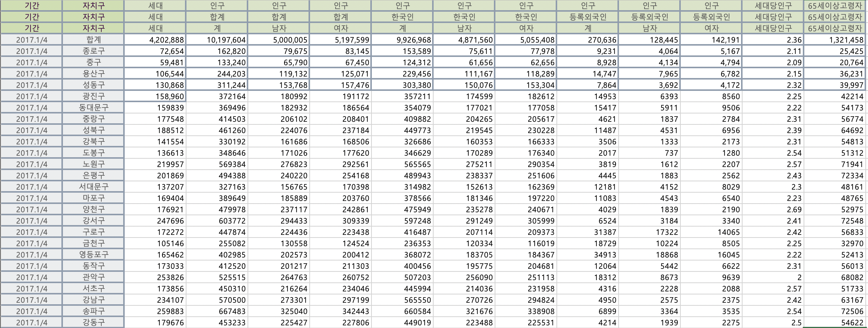Click 송파구 Korean total 660584

click(402, 311)
